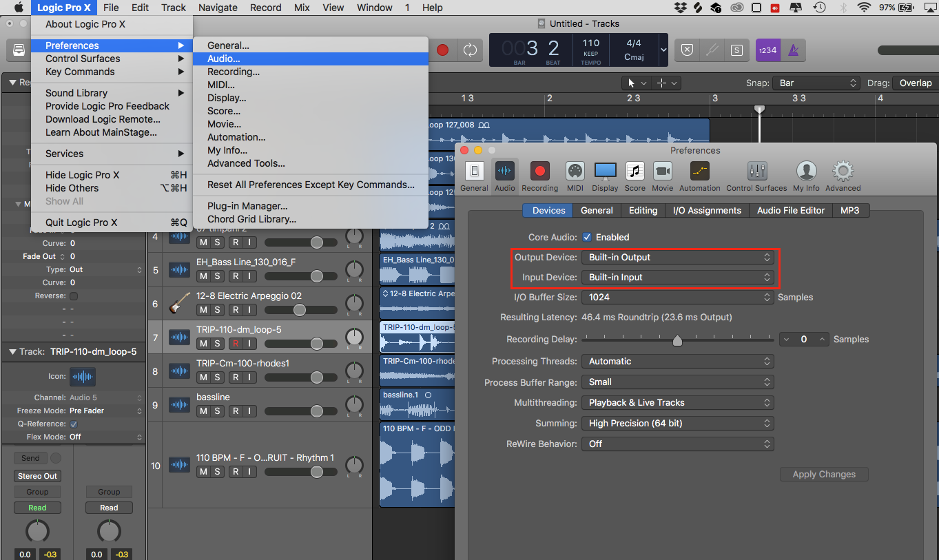Click Stereo Out output button
939x560 pixels.
(x=37, y=476)
